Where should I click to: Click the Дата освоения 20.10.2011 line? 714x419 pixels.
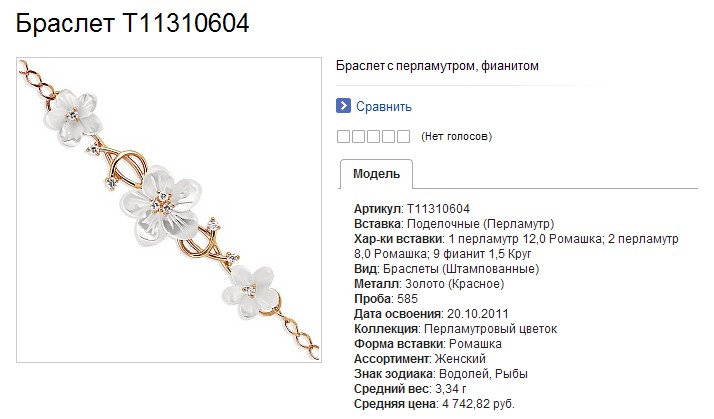tap(431, 314)
